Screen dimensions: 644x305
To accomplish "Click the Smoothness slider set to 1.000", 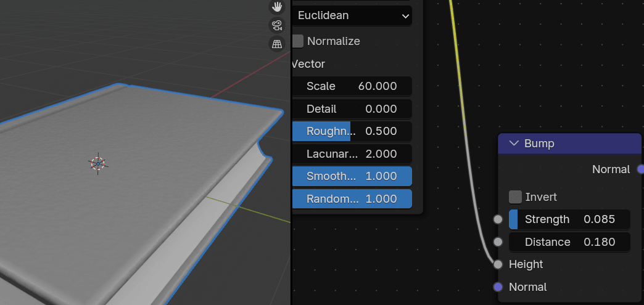I will coord(352,176).
